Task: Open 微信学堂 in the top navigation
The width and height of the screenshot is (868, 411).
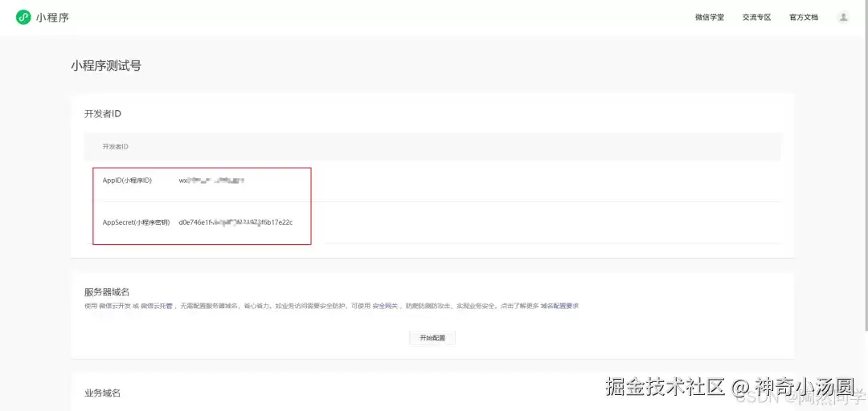Action: pos(710,17)
